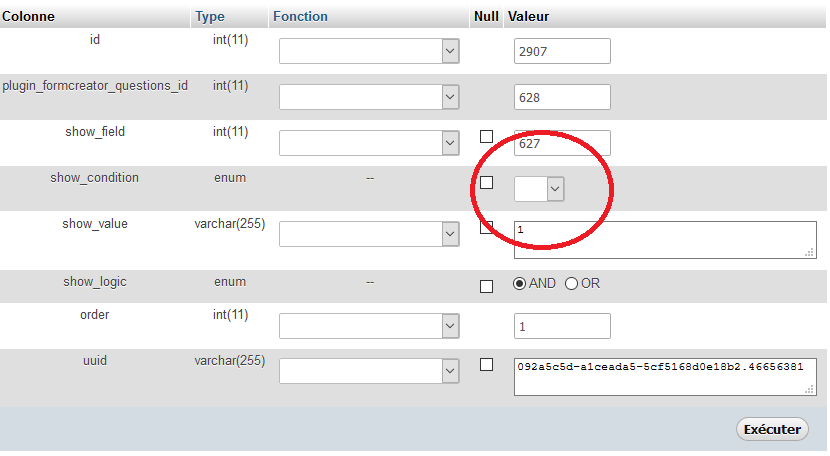
Task: Click the id column name label
Action: tap(95, 40)
